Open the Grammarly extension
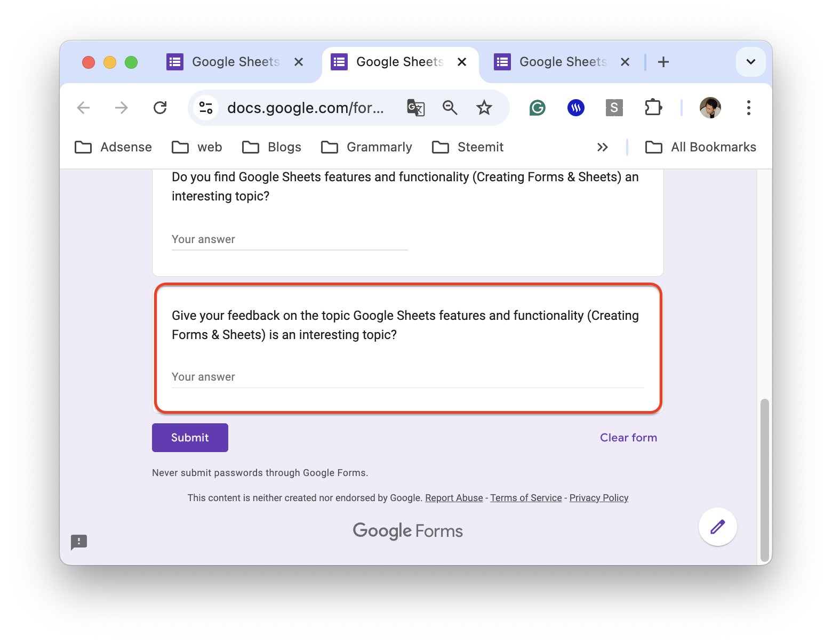 coord(538,108)
